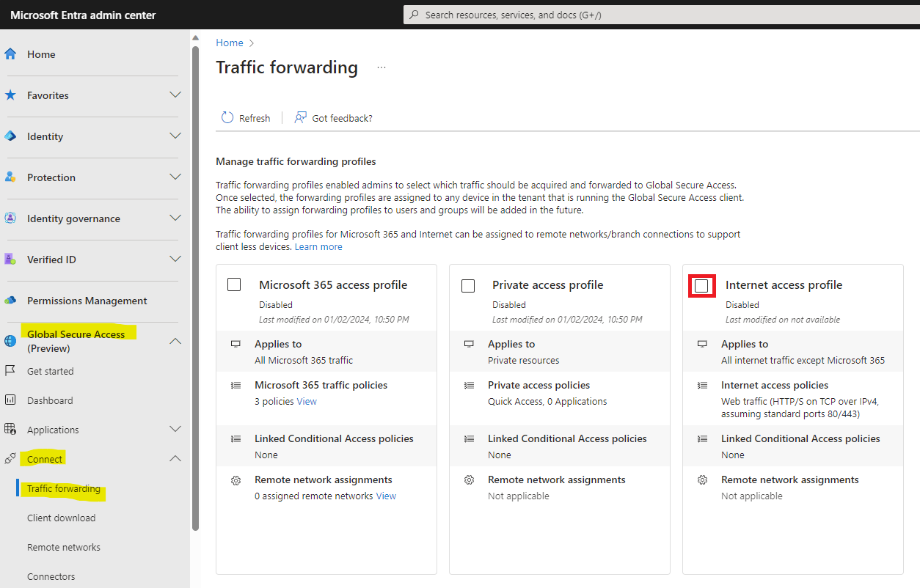Collapse the Global Secure Access section chevron
Image resolution: width=920 pixels, height=588 pixels.
[x=175, y=340]
